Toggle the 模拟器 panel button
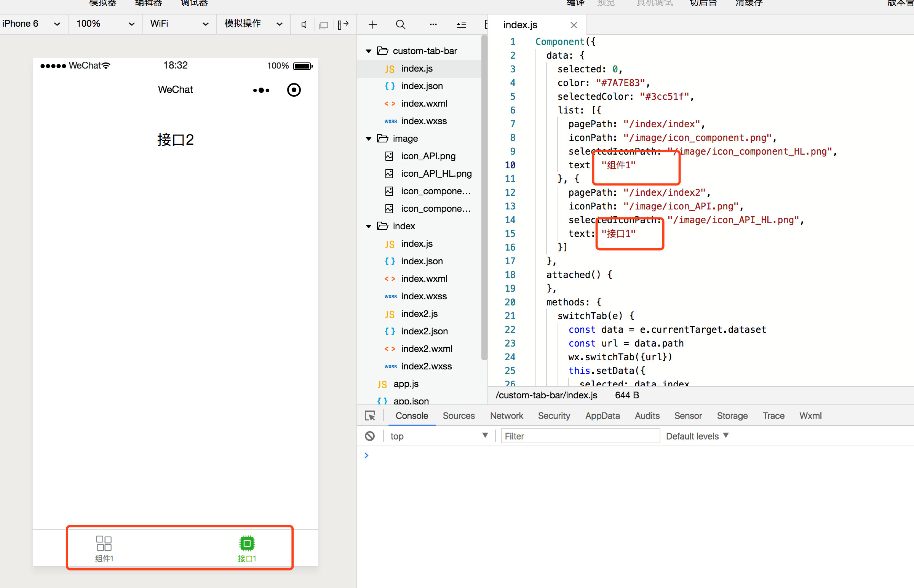914x588 pixels. (x=103, y=3)
